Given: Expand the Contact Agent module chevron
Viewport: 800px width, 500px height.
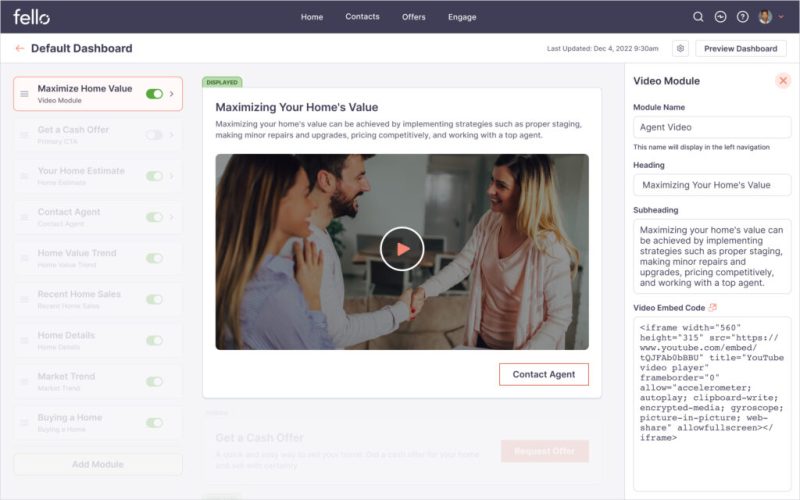Looking at the screenshot, I should pos(172,217).
